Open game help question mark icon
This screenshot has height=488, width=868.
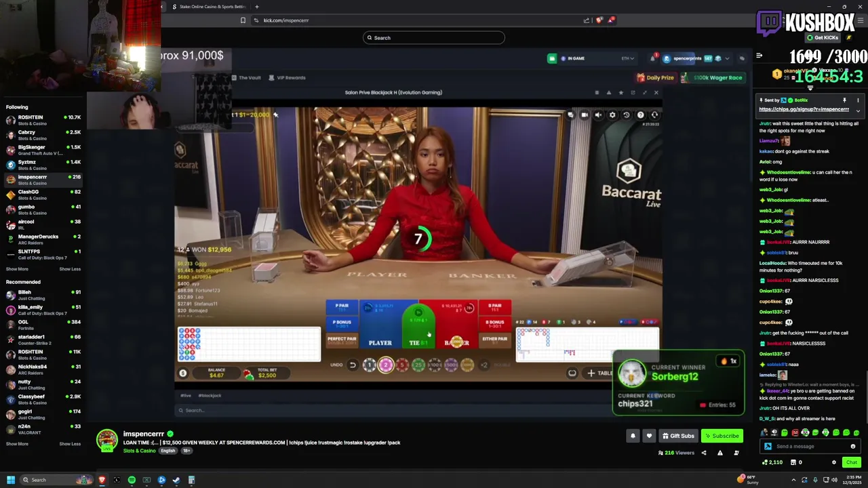(x=640, y=115)
